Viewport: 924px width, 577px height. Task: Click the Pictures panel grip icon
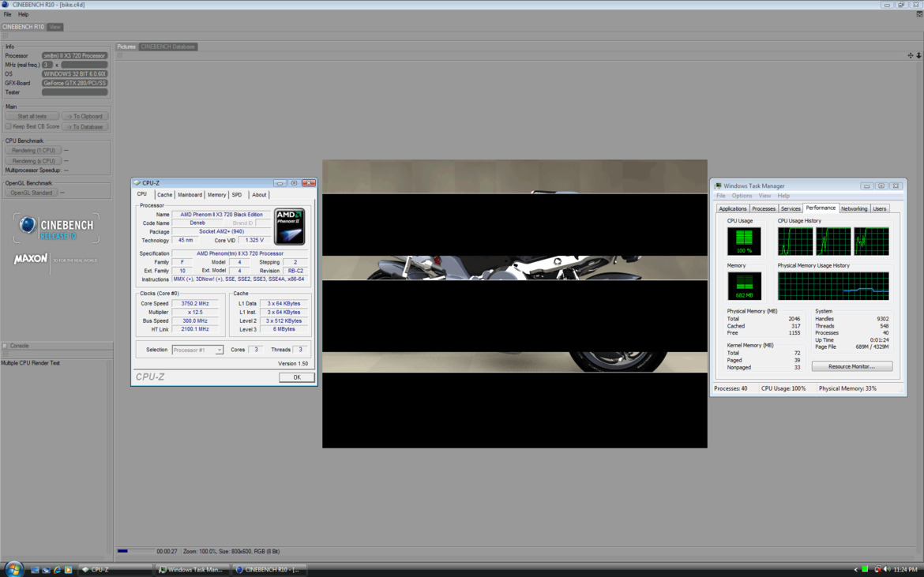coord(119,55)
